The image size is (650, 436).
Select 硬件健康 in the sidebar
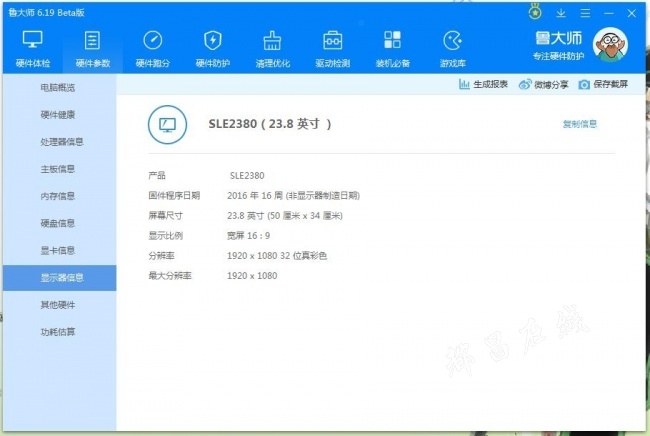pos(58,115)
